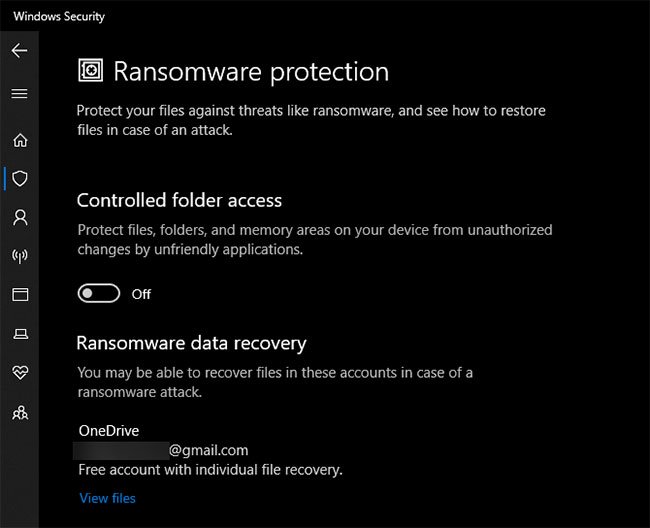Screen dimensions: 650x528
Task: Go back using the back arrow
Action: point(19,51)
